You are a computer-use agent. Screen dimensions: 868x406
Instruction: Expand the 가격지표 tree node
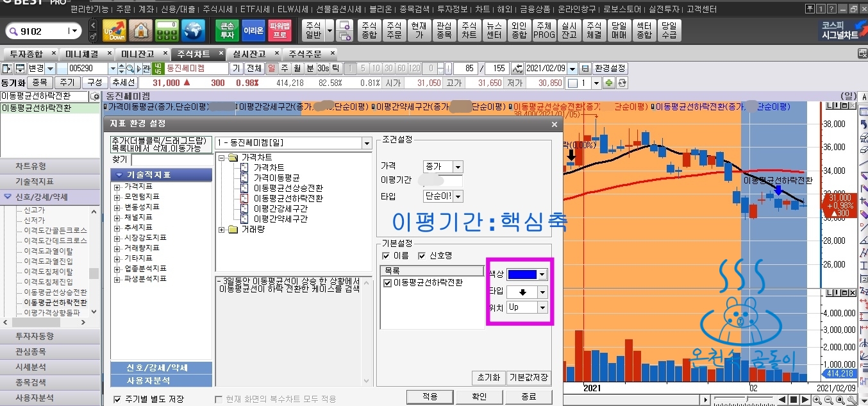(117, 187)
